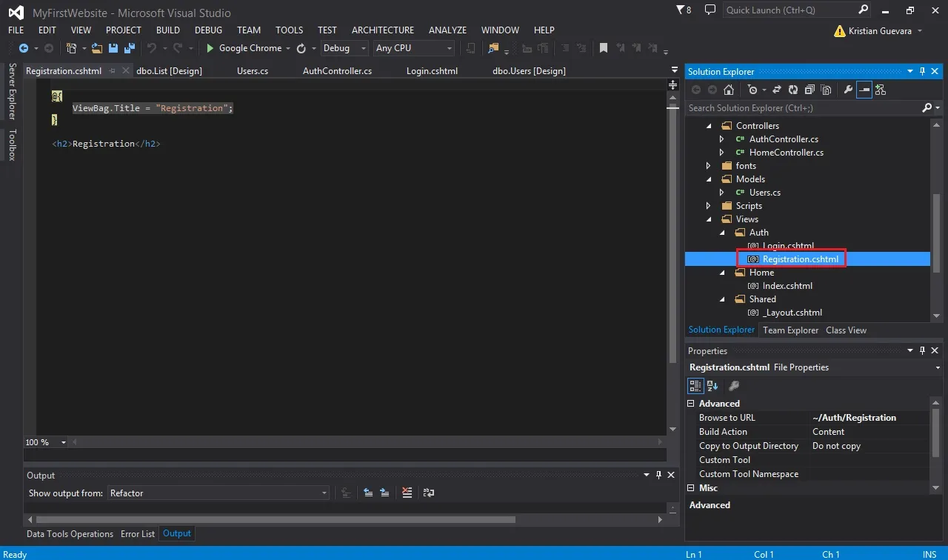
Task: Click the Clear All icon in Output panel
Action: (x=407, y=493)
